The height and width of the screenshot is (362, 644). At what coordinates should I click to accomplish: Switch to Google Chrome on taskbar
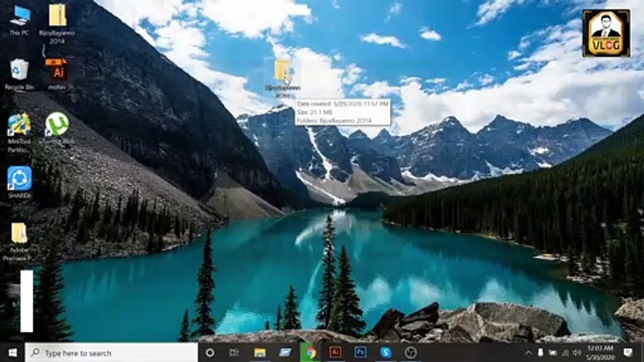(311, 352)
